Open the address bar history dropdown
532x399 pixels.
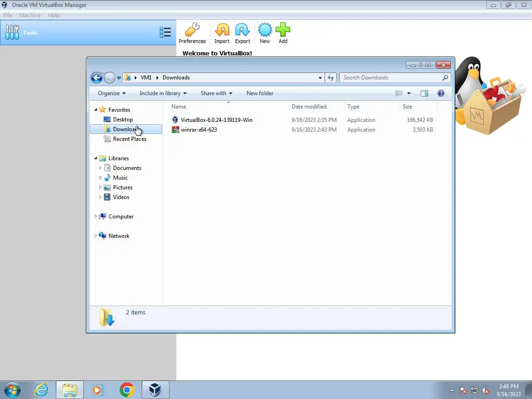(x=320, y=78)
